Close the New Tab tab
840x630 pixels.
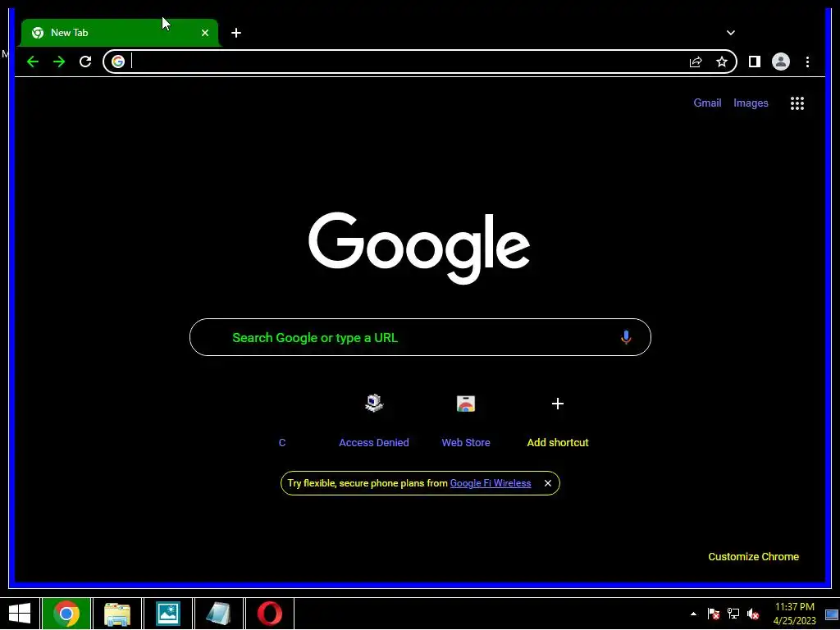[x=204, y=33]
